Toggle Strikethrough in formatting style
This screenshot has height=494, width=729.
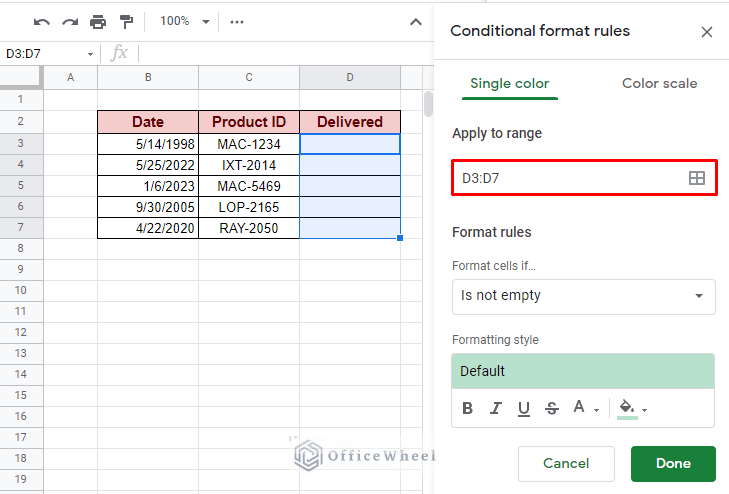pyautogui.click(x=552, y=408)
